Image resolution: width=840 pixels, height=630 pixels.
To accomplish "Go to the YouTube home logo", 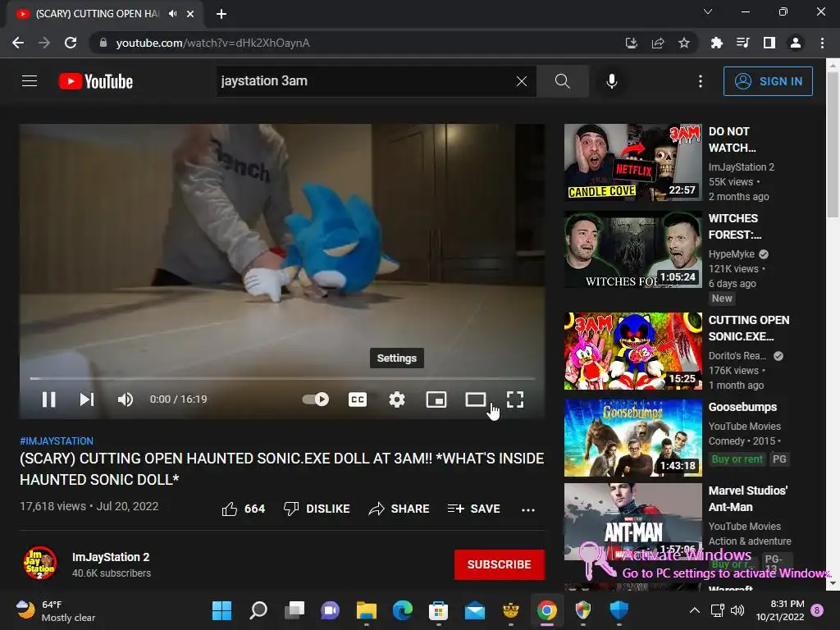I will 96,81.
